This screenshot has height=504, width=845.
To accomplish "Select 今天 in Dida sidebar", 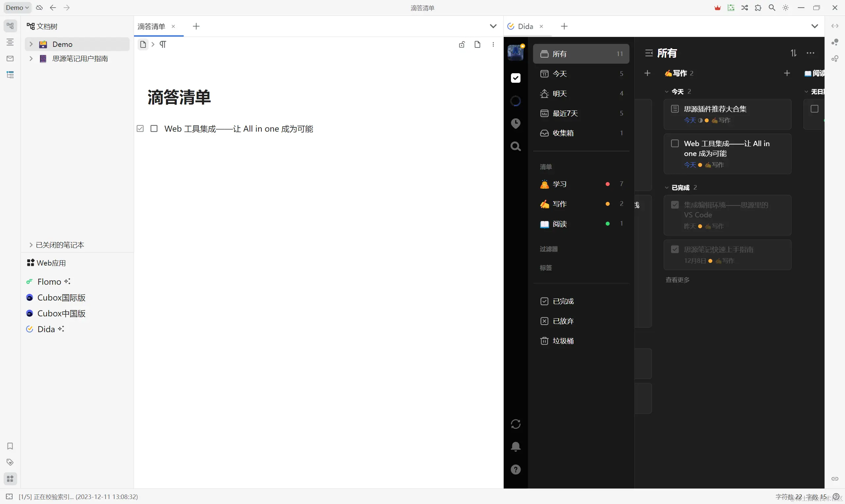I will coord(559,74).
